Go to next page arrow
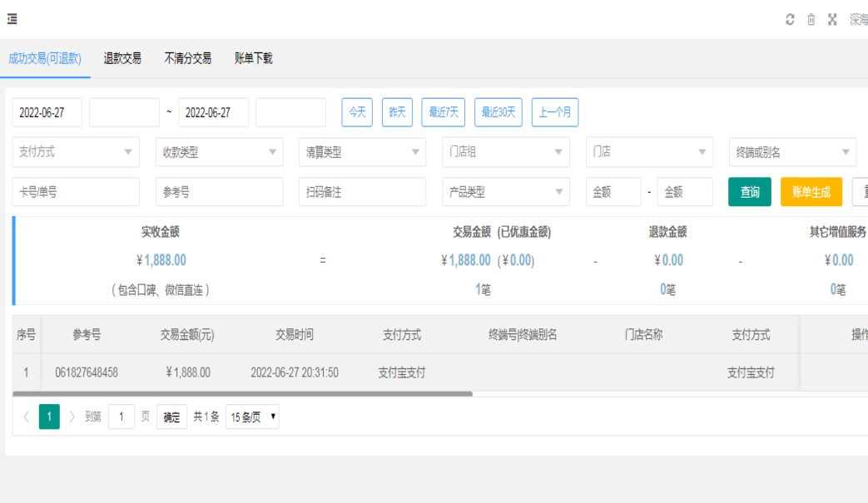868x503 pixels. point(72,417)
